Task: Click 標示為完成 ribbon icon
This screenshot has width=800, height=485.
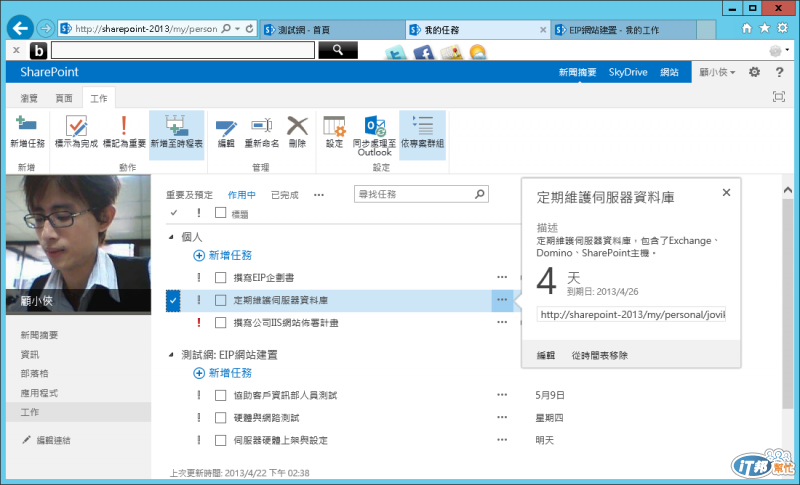Action: (76, 132)
